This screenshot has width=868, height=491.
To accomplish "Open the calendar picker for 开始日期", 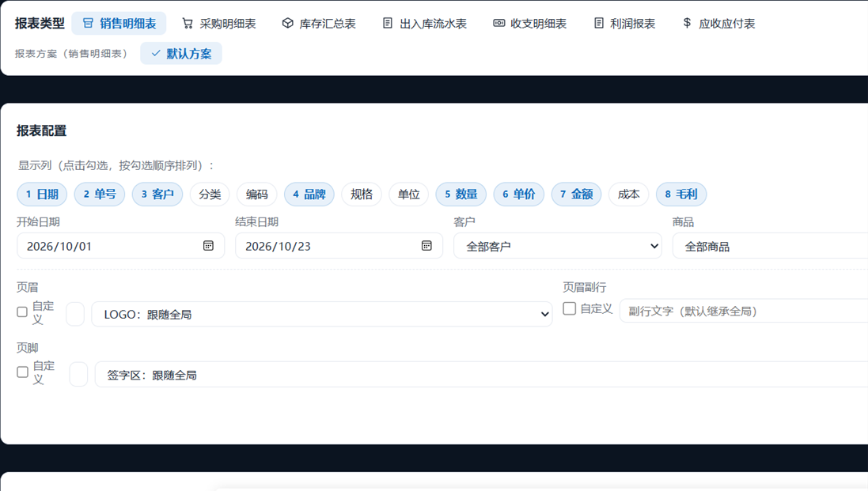I will pyautogui.click(x=208, y=245).
